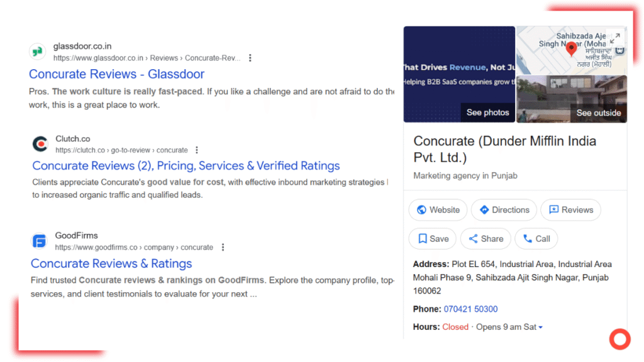Get Directions to Concurate
Screen dimensions: 644x362
pos(504,210)
